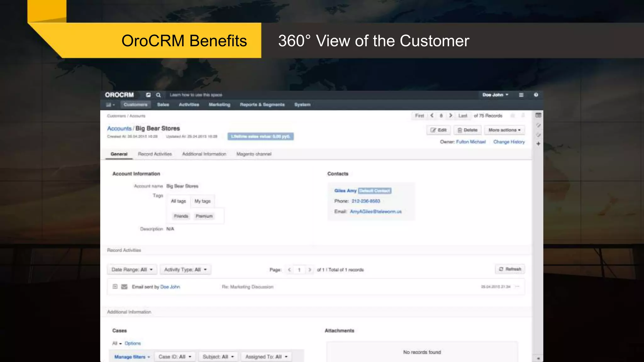
Task: Open the Change History link
Action: 509,142
